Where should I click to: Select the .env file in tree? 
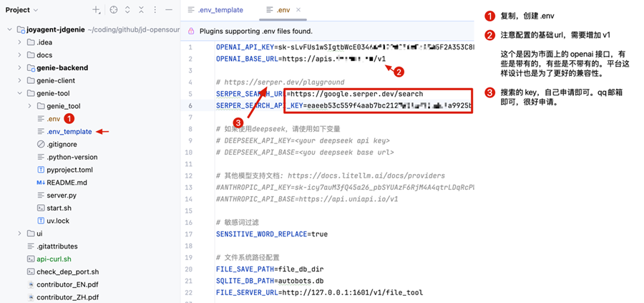pos(54,119)
